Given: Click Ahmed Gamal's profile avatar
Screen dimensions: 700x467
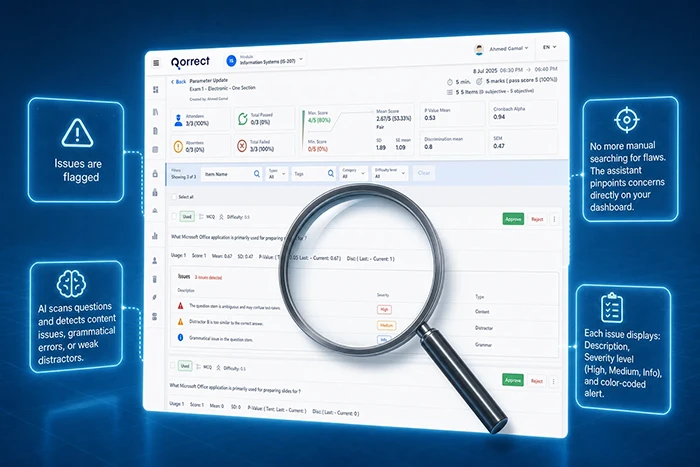Looking at the screenshot, I should tap(479, 49).
